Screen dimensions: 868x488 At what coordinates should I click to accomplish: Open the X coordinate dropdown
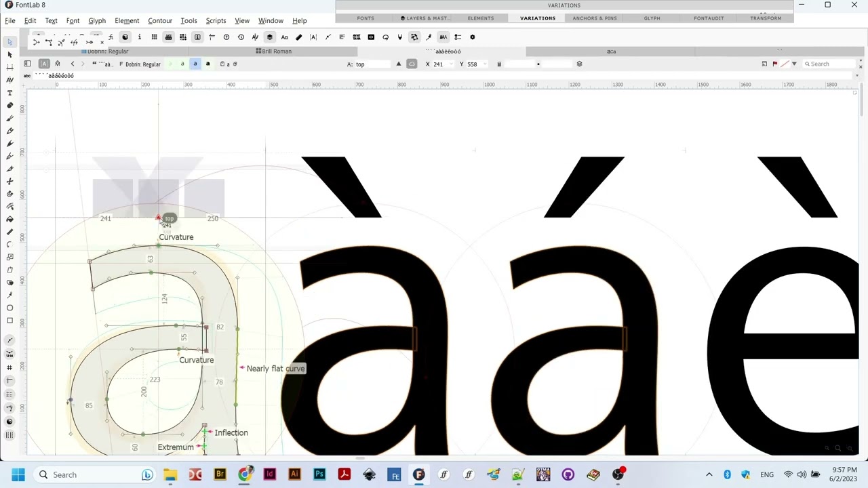451,64
